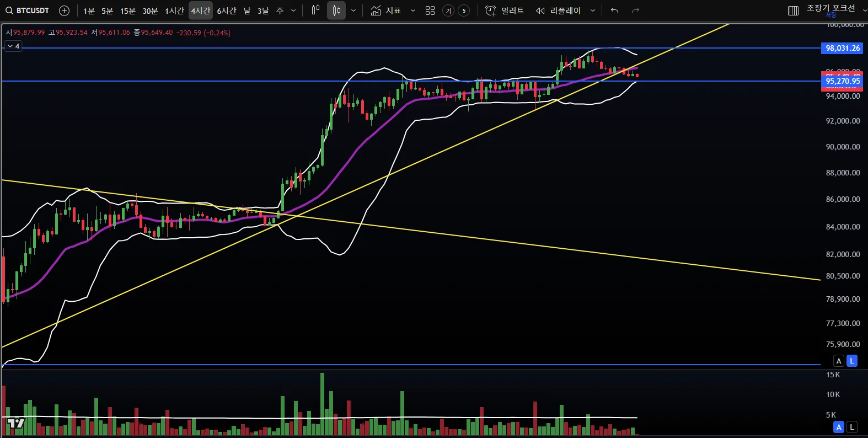868x438 pixels.
Task: Switch to the 15분 interval
Action: (127, 10)
